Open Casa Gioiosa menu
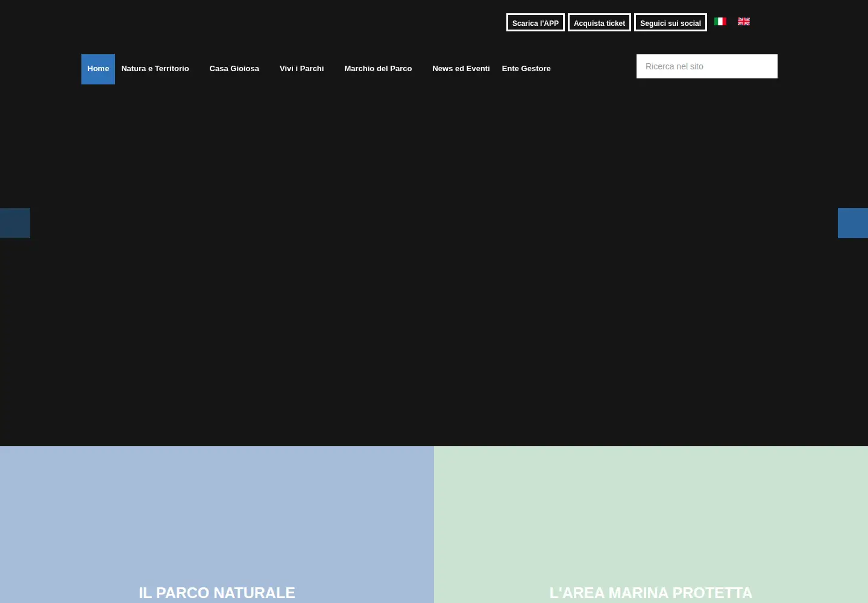The height and width of the screenshot is (603, 868). 234,69
